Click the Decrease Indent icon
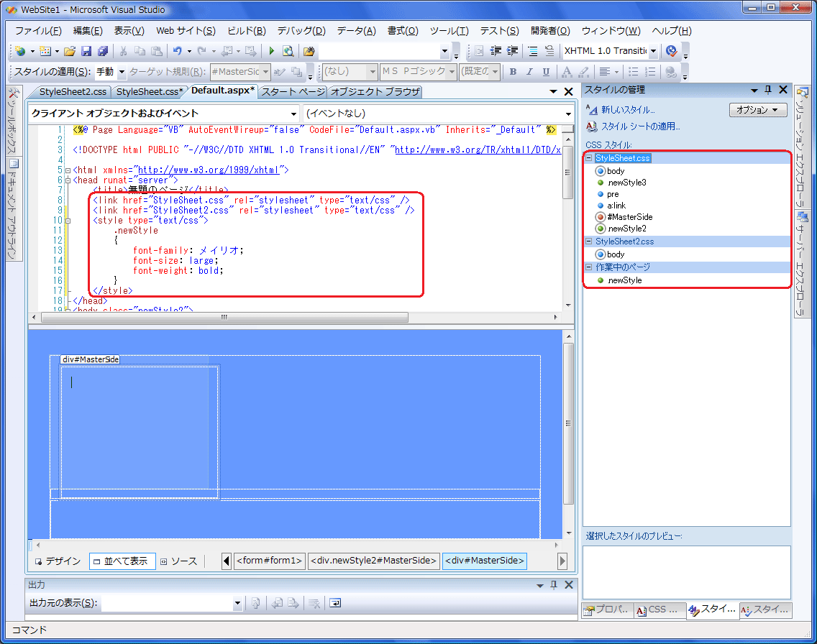Viewport: 817px width, 644px height. 496,50
